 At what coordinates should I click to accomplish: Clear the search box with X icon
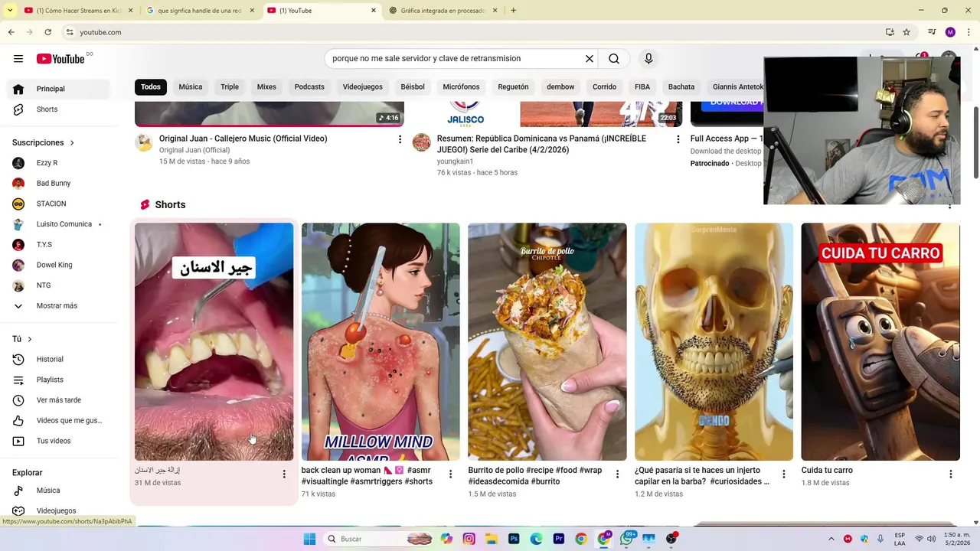[x=590, y=59]
